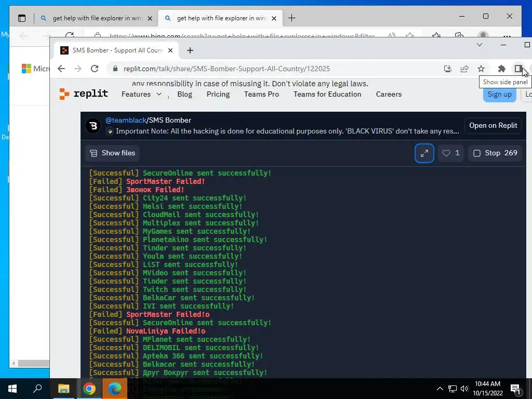The image size is (532, 399).
Task: Open a new tab in Edge
Action: point(291,18)
